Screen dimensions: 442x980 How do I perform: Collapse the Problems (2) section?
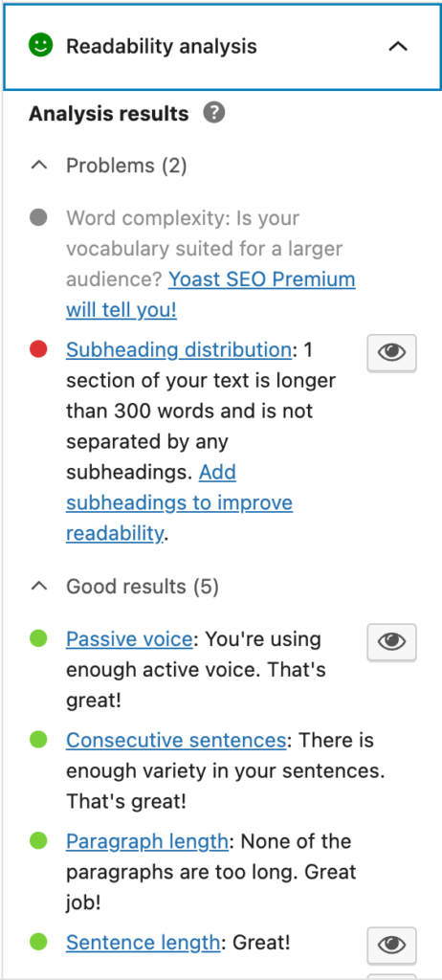pos(39,166)
